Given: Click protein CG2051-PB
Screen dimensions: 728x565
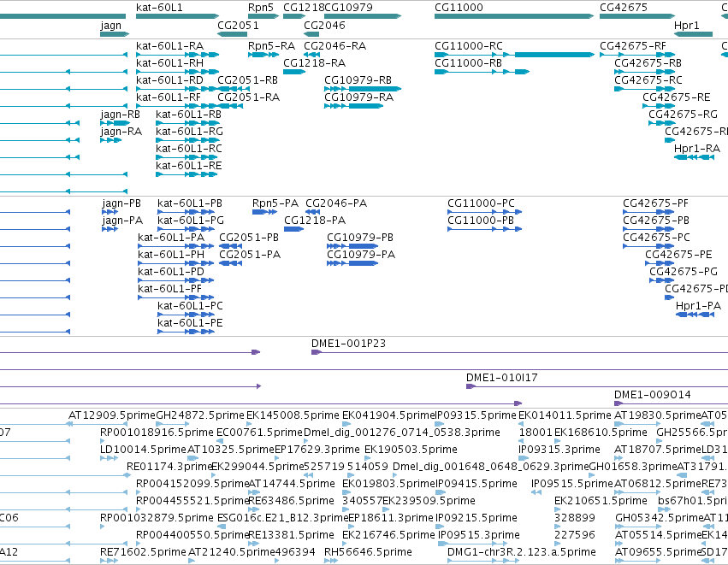Looking at the screenshot, I should [249, 238].
